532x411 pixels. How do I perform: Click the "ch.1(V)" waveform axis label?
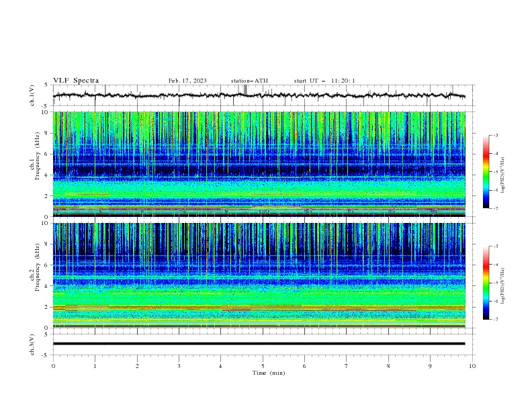(32, 95)
